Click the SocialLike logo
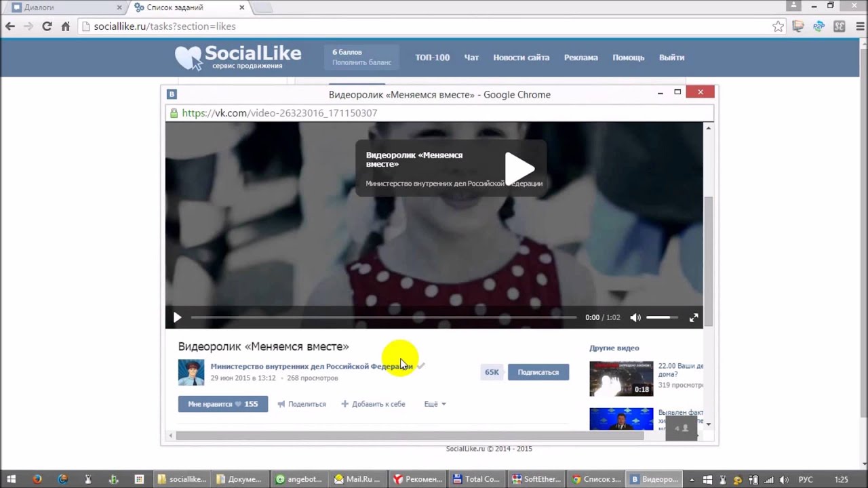 pyautogui.click(x=238, y=58)
